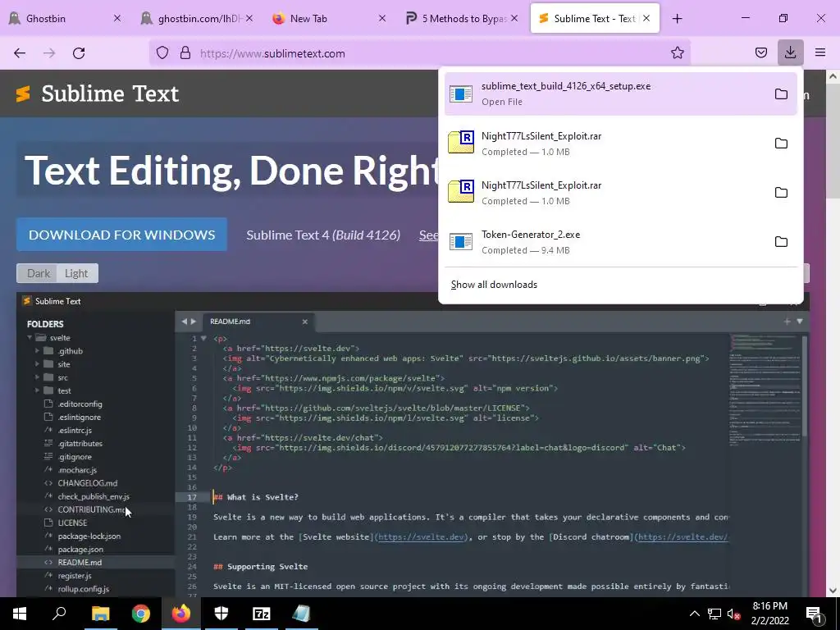The image size is (840, 630).
Task: Open 7-Zip from the taskbar
Action: tap(262, 614)
